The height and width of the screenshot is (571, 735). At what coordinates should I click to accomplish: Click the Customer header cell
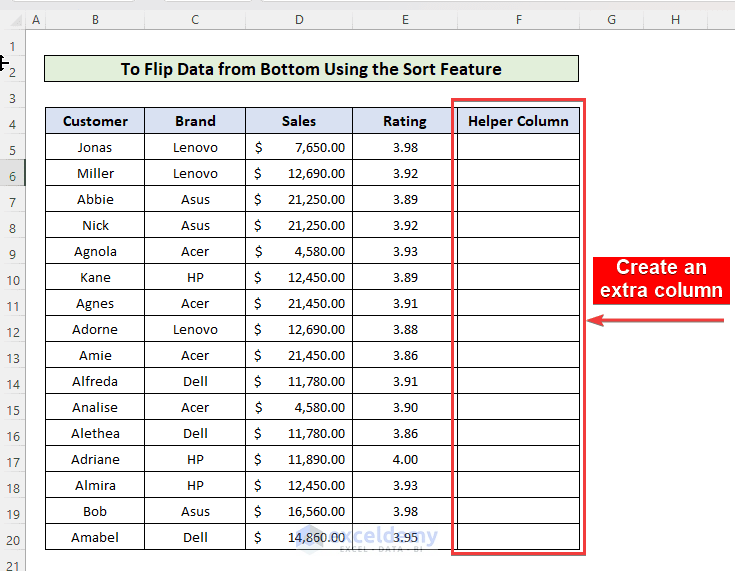coord(95,121)
